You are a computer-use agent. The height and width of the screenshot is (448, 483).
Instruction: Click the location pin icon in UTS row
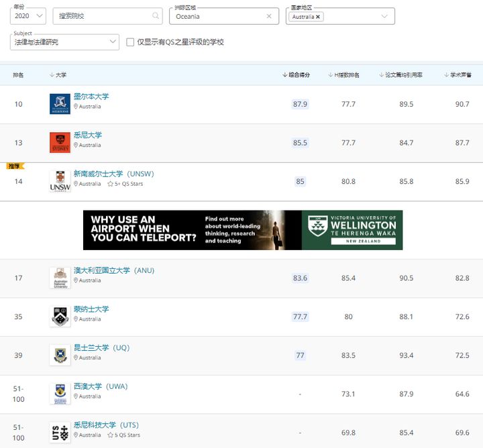(76, 435)
